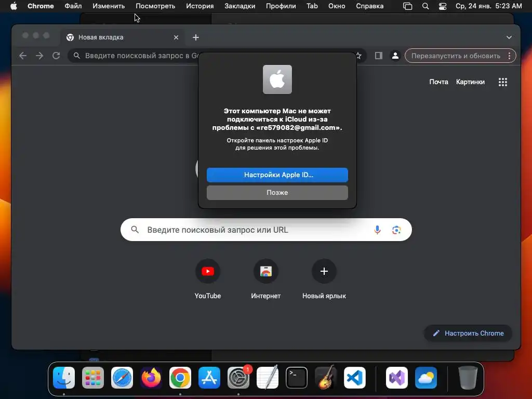Image resolution: width=532 pixels, height=399 pixels.
Task: Open the Справка menu
Action: [x=370, y=6]
